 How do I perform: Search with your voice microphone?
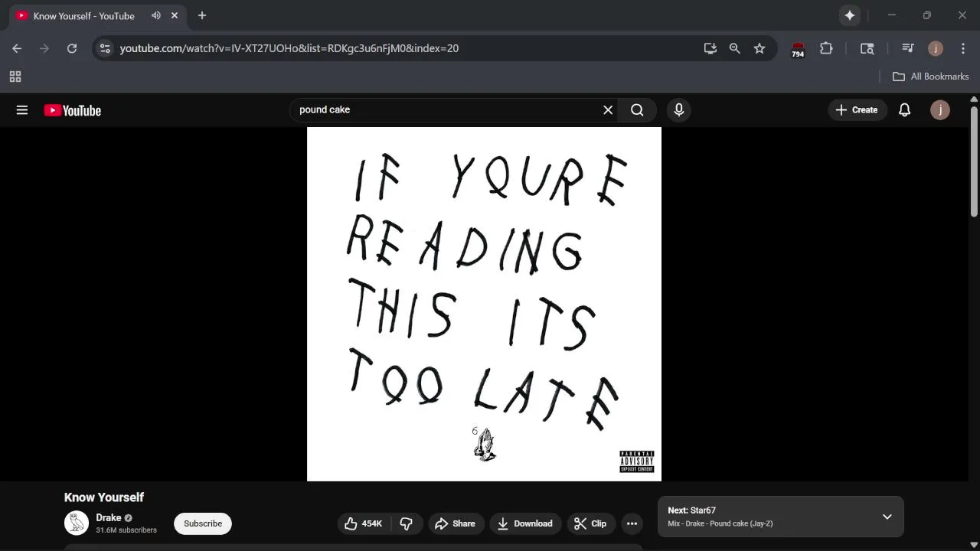(x=678, y=110)
